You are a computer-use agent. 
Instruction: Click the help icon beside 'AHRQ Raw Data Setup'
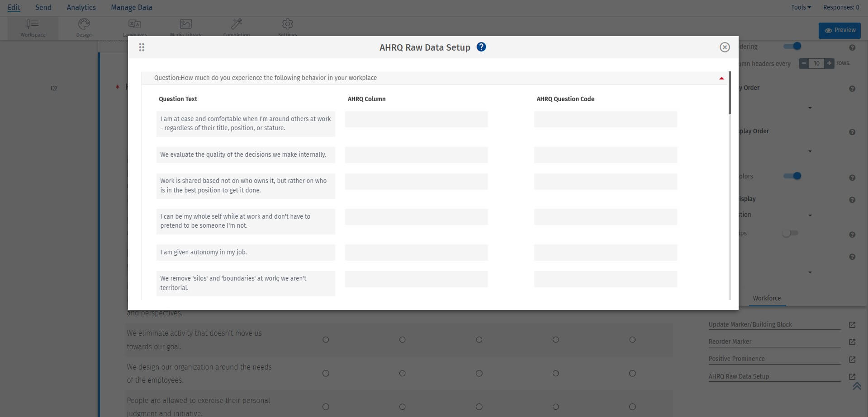click(481, 47)
